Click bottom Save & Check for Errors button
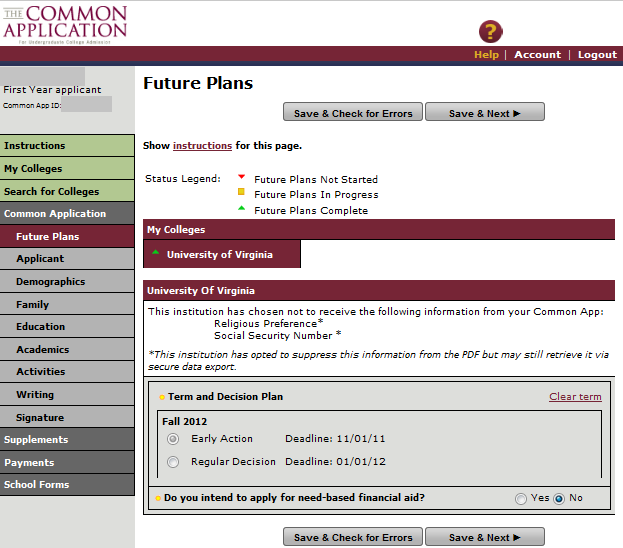This screenshot has height=548, width=623. pos(353,536)
